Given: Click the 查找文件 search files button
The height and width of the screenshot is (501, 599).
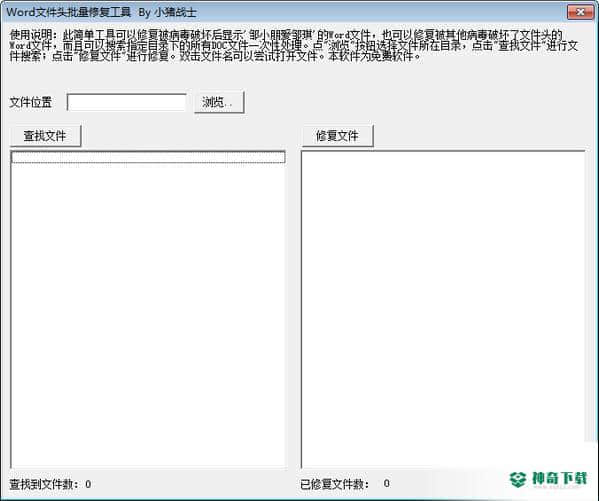Looking at the screenshot, I should pos(45,136).
